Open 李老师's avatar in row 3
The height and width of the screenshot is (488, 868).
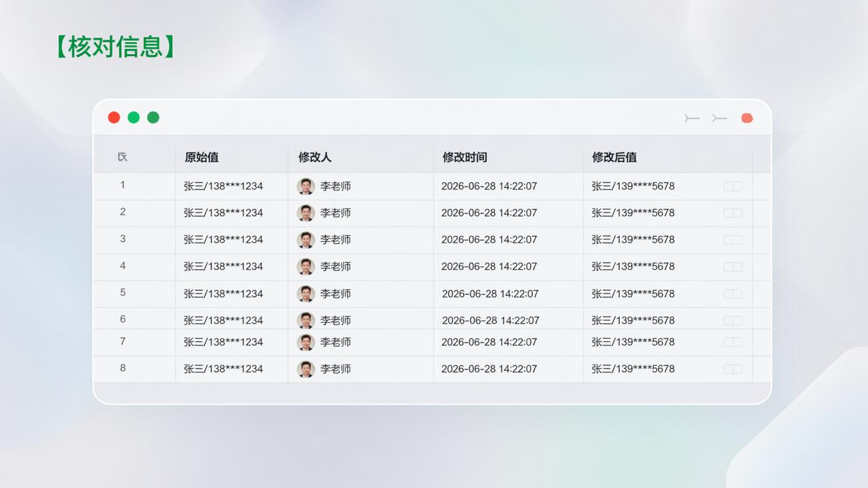coord(306,240)
